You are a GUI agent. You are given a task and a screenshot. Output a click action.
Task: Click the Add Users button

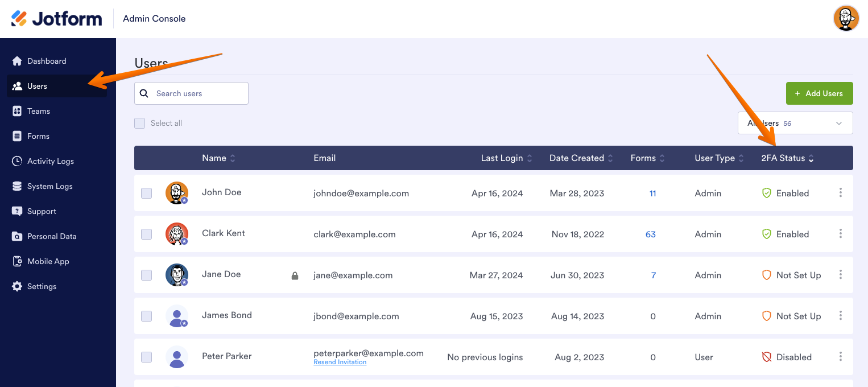(x=819, y=93)
